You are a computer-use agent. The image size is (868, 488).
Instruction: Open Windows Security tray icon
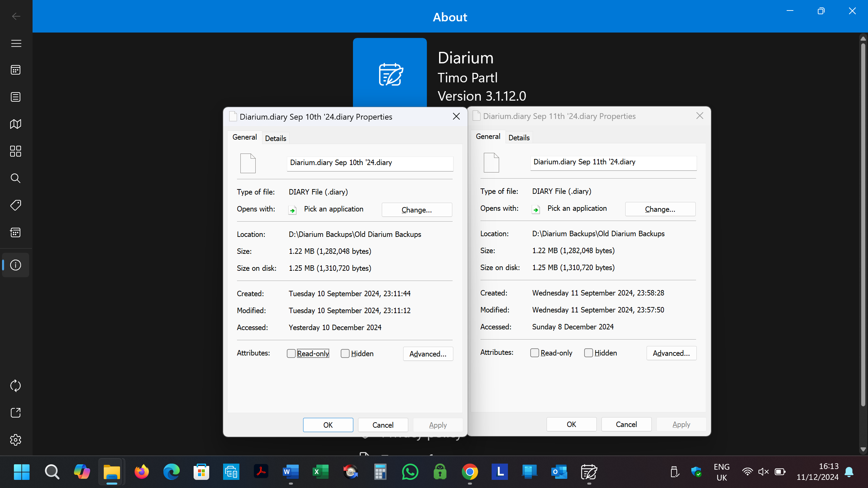(696, 472)
